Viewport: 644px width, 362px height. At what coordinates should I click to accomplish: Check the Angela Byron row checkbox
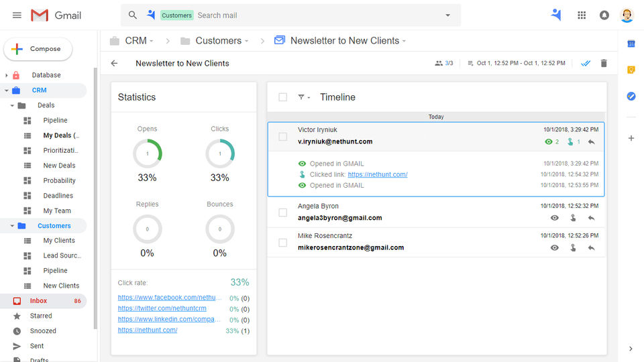point(282,213)
